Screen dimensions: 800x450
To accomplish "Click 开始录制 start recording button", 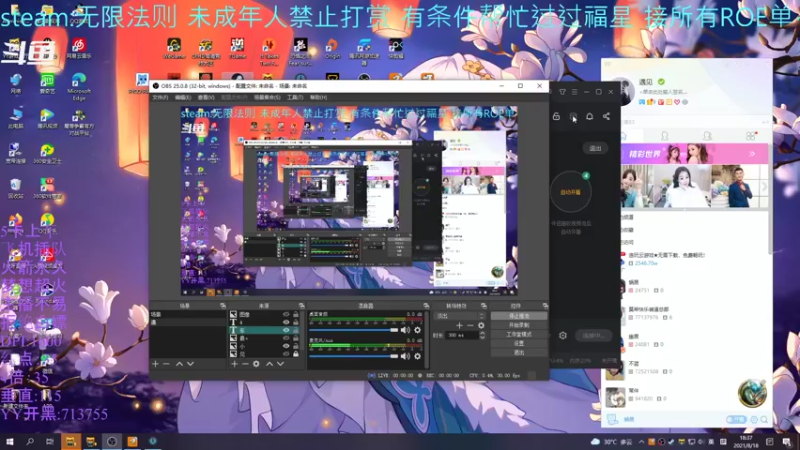I will [x=519, y=325].
